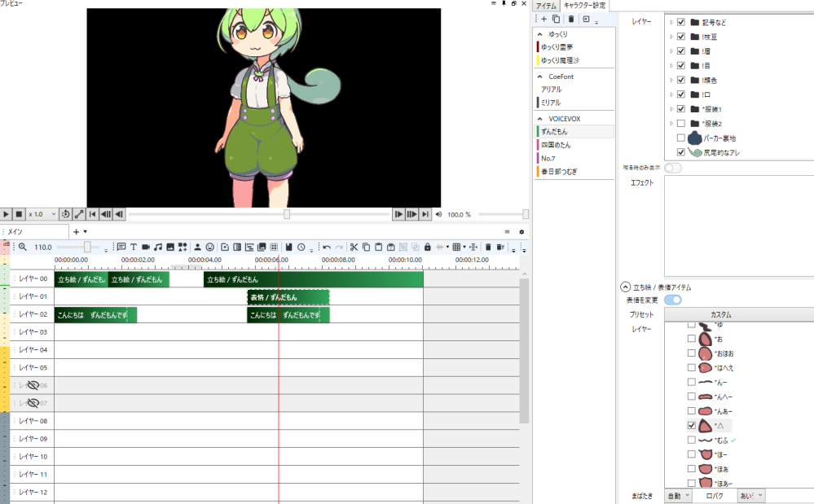Add an image item using picture icon
This screenshot has height=504, width=814.
[170, 248]
